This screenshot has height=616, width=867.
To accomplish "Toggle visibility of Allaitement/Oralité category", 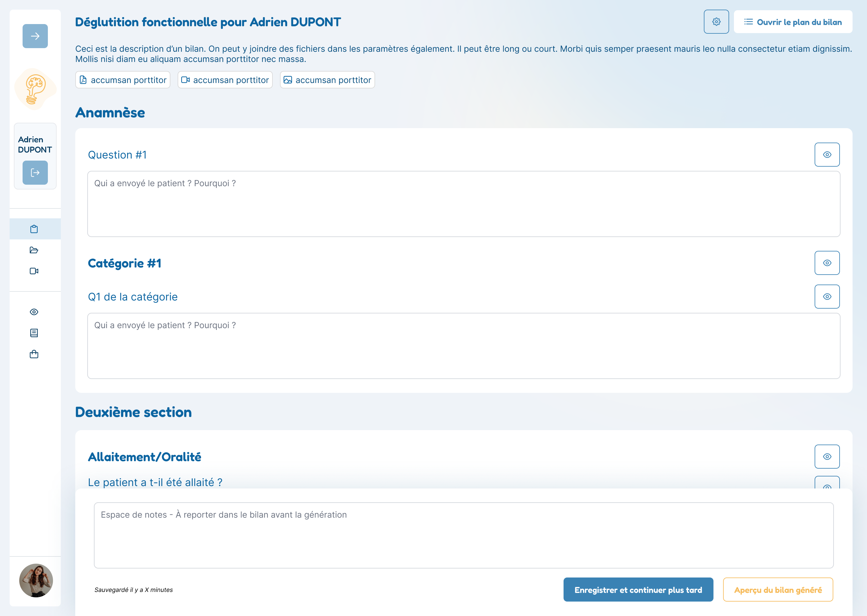I will tap(827, 456).
